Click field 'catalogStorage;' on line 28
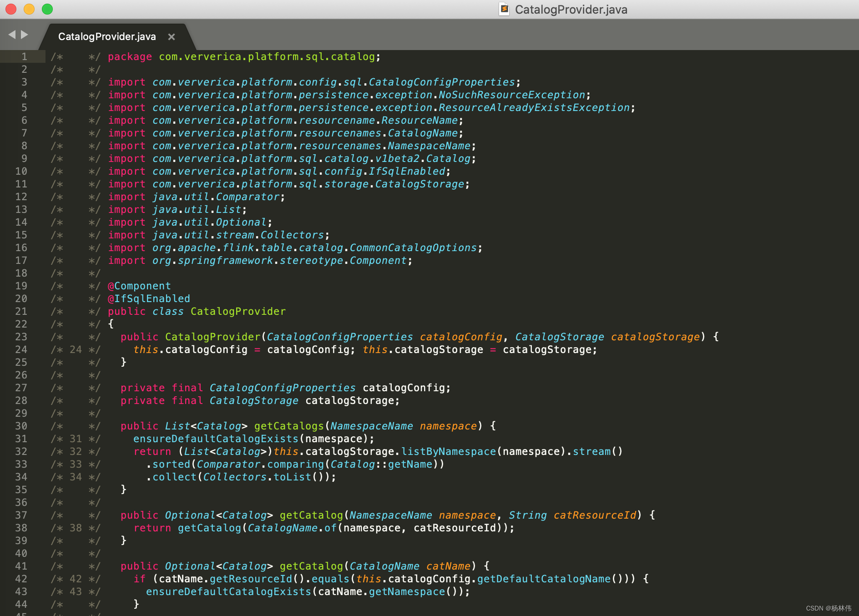The width and height of the screenshot is (859, 616). pos(353,401)
